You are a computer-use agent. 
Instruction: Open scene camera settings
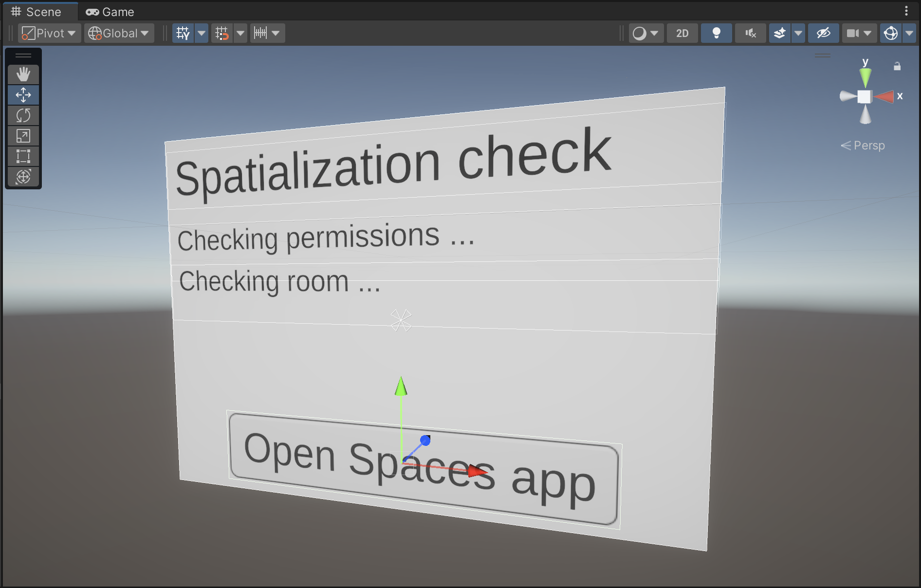860,33
